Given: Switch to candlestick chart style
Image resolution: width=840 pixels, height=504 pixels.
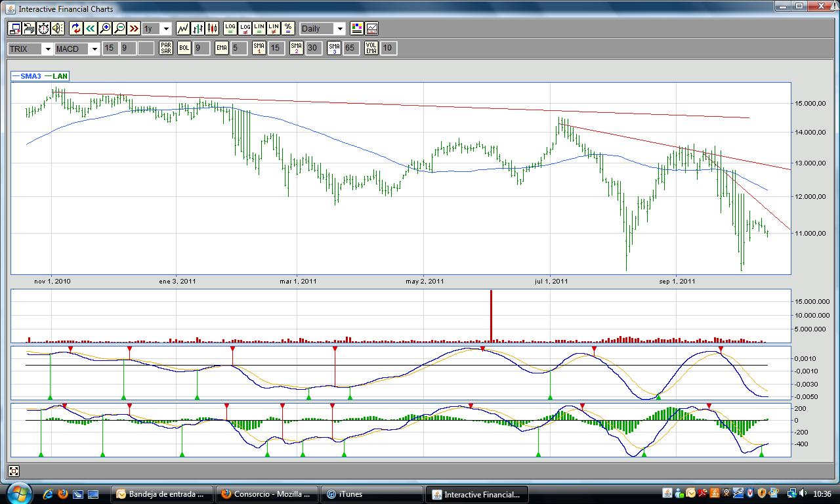Looking at the screenshot, I should coord(212,28).
